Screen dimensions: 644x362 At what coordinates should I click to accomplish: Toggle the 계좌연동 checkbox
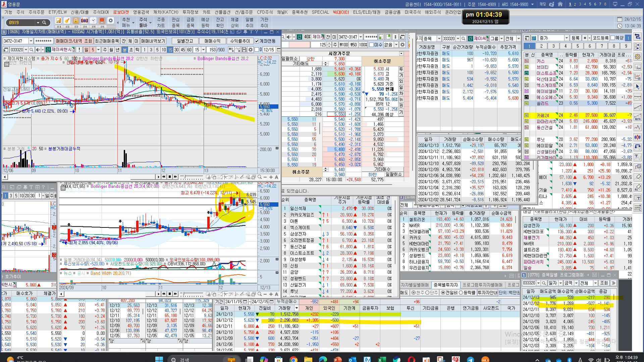(257, 41)
